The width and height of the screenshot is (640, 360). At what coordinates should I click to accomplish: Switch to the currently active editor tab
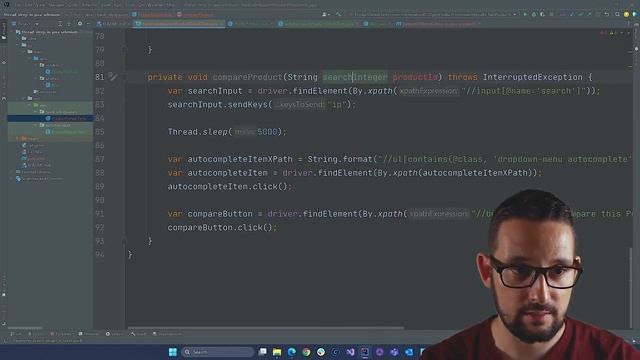point(180,24)
